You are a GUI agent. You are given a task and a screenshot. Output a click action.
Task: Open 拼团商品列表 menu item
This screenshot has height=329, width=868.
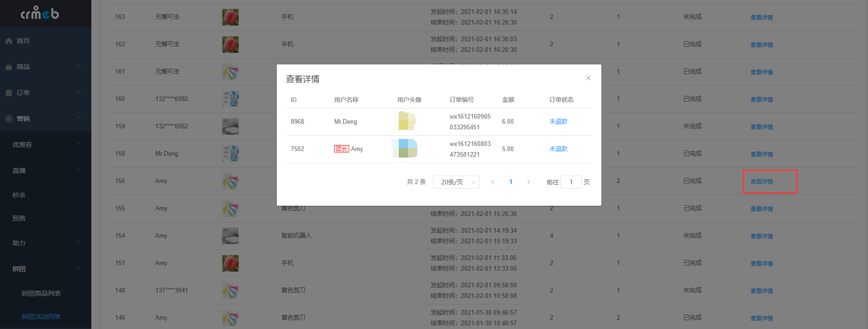(41, 293)
